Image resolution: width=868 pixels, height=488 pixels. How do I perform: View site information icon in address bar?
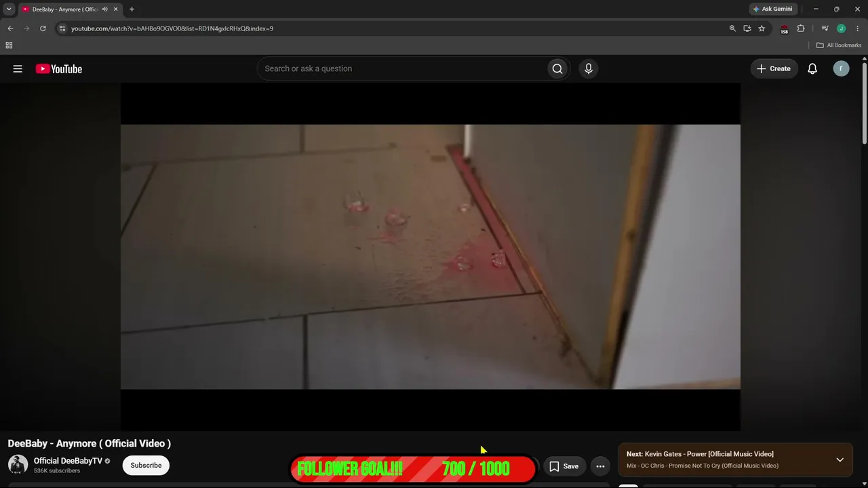click(62, 28)
